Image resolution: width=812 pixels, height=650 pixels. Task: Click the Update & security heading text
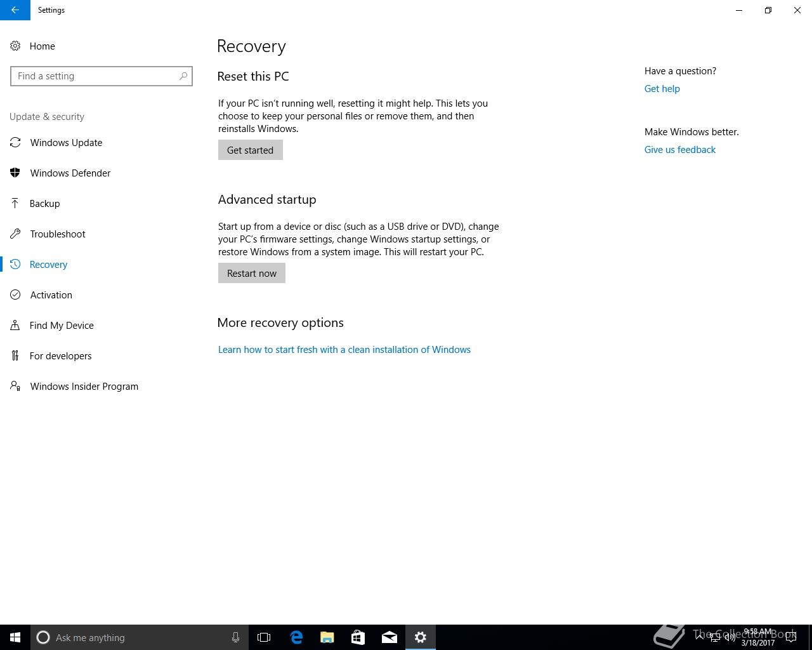tap(47, 117)
